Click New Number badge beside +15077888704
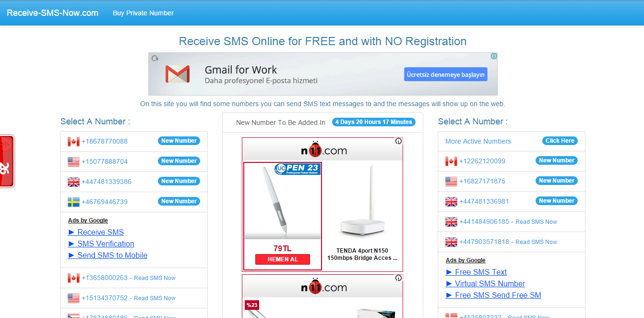Image resolution: width=644 pixels, height=318 pixels. (x=179, y=161)
